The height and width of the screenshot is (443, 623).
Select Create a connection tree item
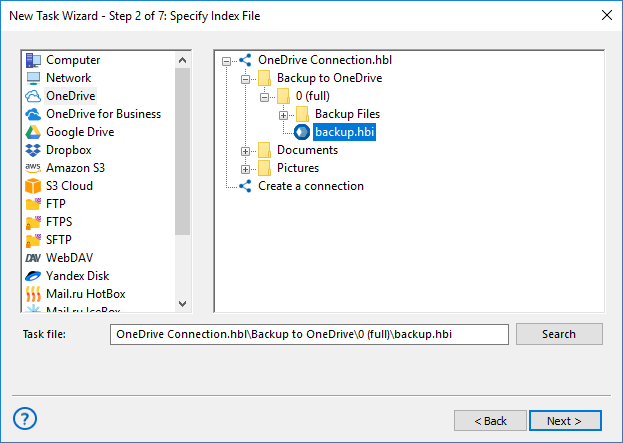[311, 186]
